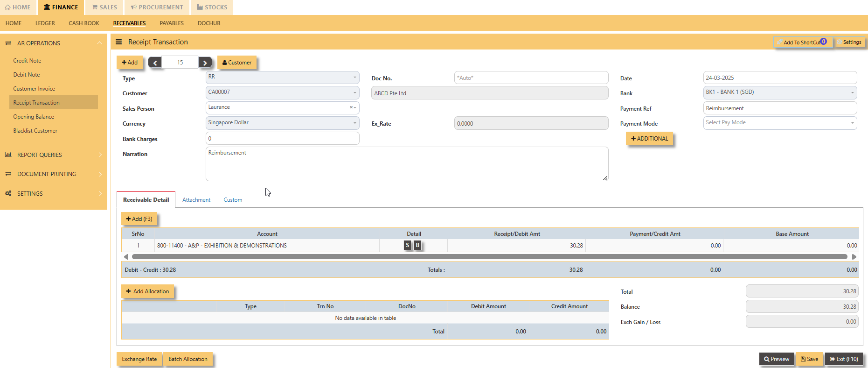Screen dimensions: 868x368
Task: Go to next record with right arrow
Action: (205, 63)
